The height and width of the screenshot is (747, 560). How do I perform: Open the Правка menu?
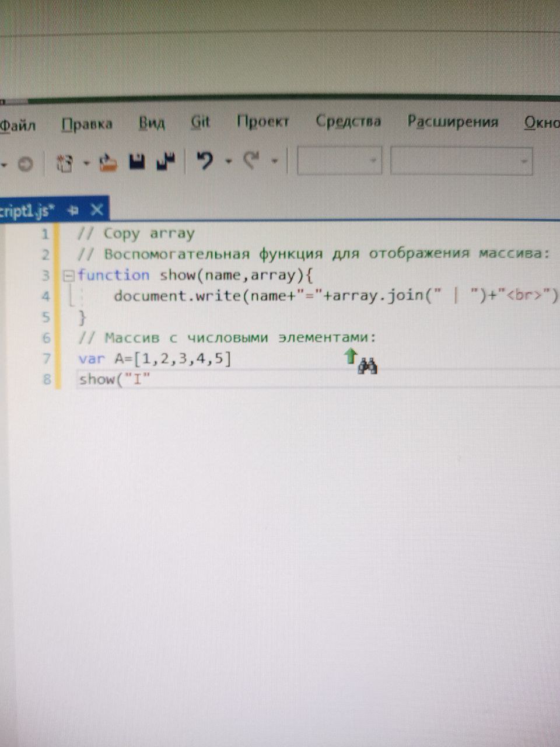click(x=87, y=124)
